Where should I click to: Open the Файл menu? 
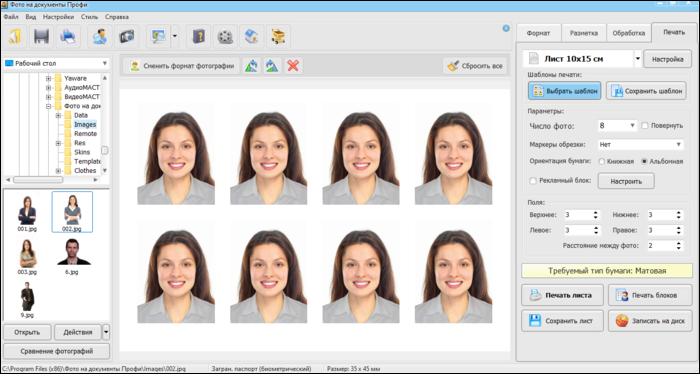[x=11, y=17]
